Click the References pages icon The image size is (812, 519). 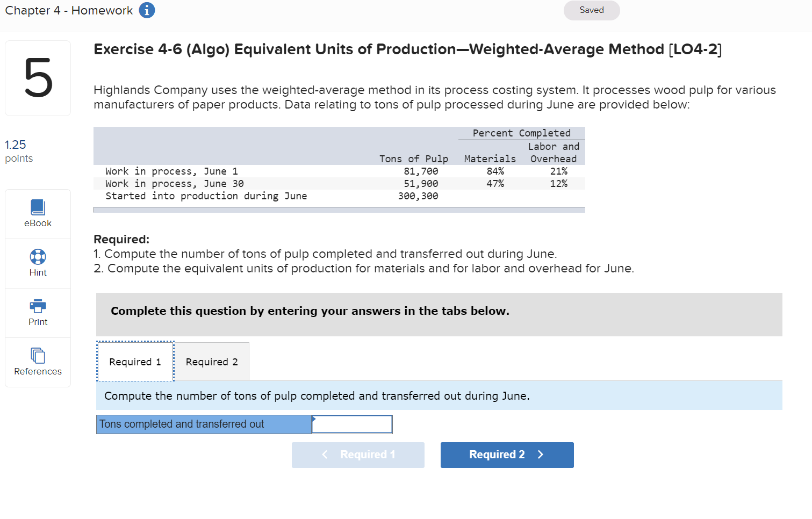tap(37, 355)
